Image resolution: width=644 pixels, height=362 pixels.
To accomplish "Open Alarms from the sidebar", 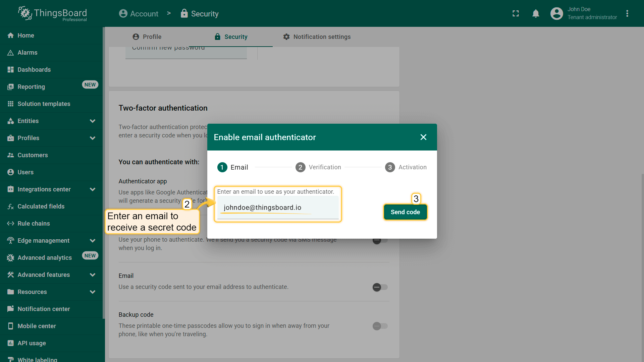I will 28,53.
